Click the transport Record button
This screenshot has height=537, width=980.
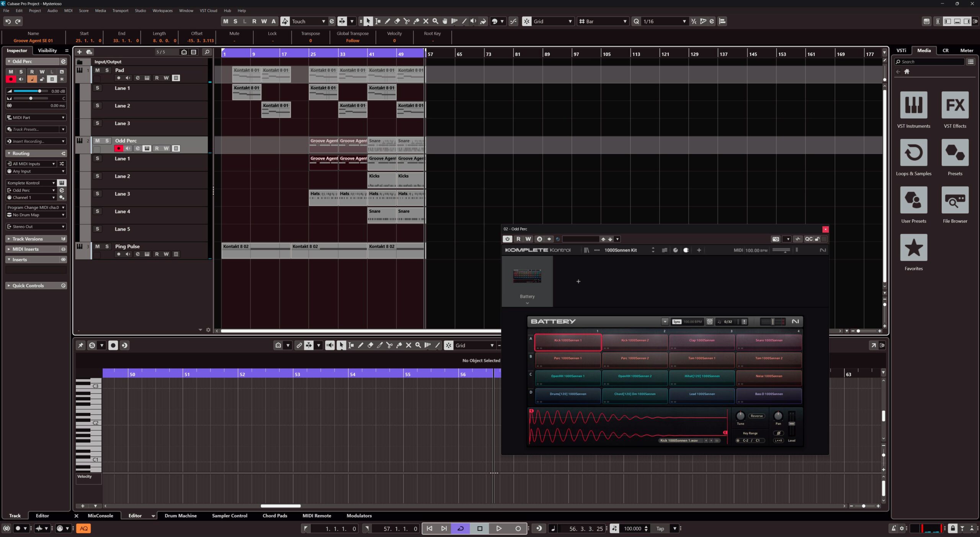click(x=518, y=529)
